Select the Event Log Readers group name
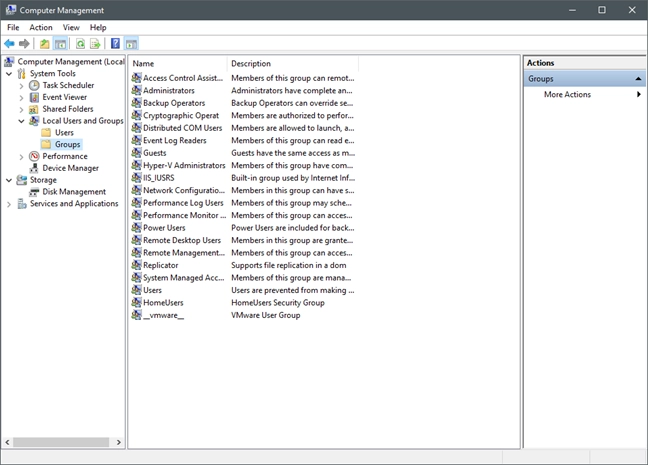The width and height of the screenshot is (648, 465). [x=175, y=141]
